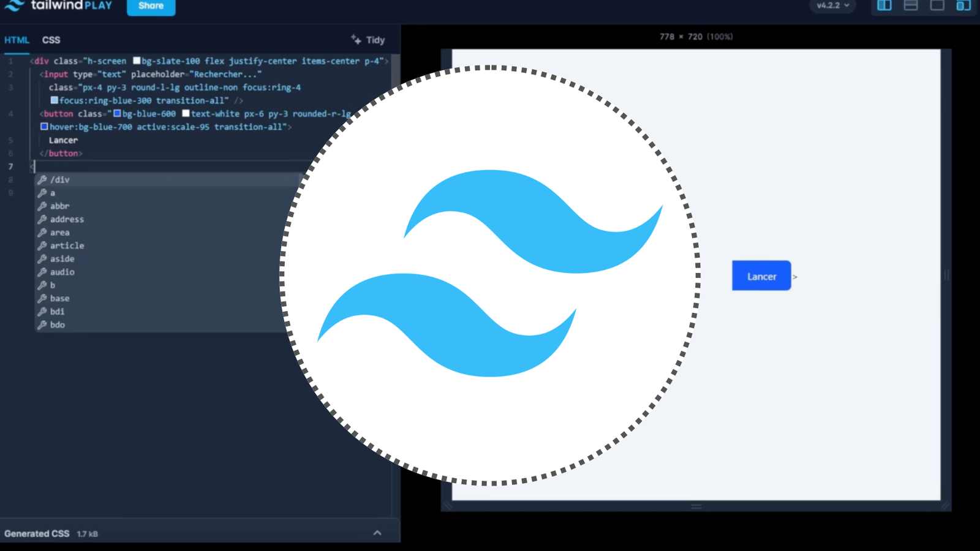The image size is (980, 551).
Task: Click the wrench icon beside bdo
Action: 42,324
